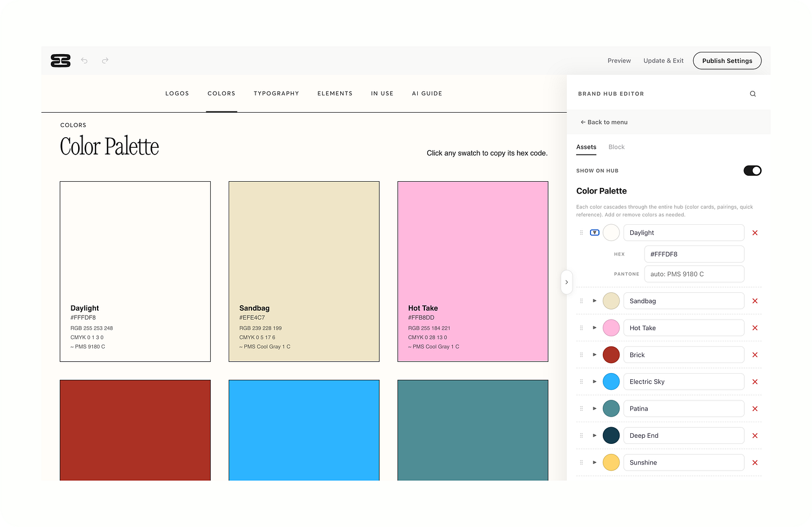Image resolution: width=812 pixels, height=527 pixels.
Task: Expand the Patina color details
Action: [x=594, y=409]
